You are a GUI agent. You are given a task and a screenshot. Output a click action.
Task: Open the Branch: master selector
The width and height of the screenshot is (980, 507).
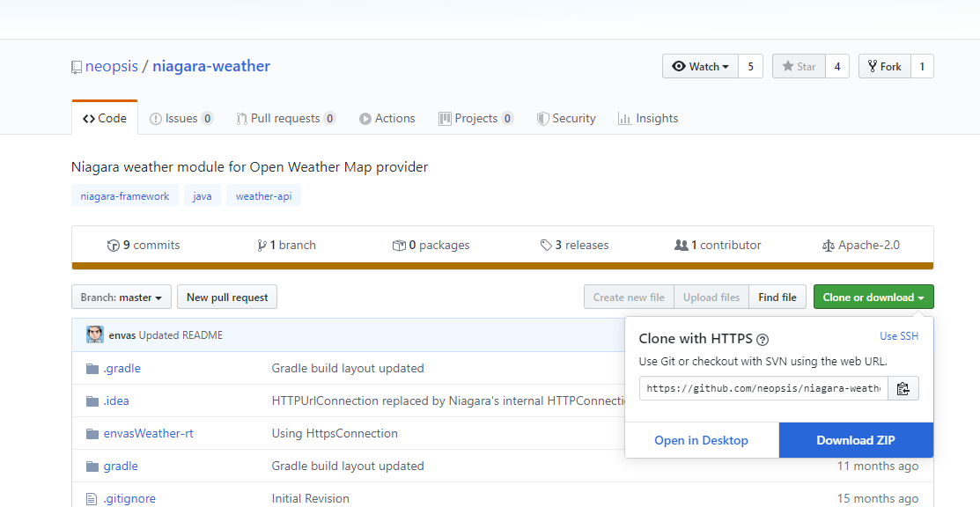tap(121, 297)
